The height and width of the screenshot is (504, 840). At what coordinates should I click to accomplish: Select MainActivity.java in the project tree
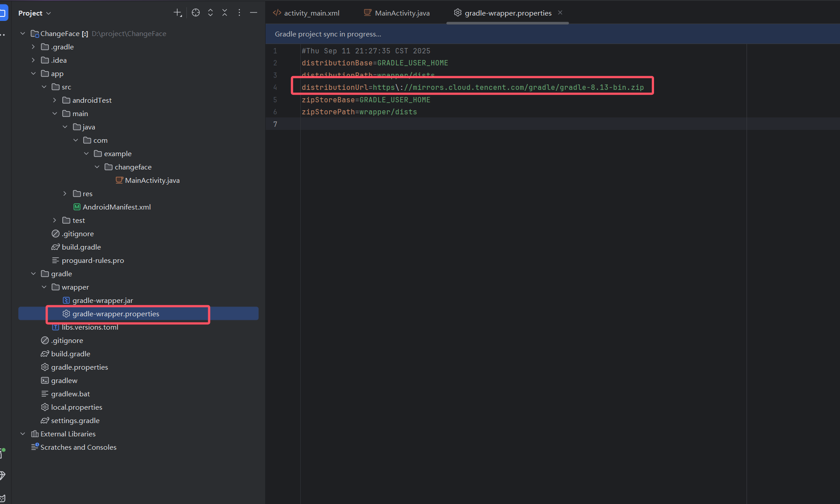(152, 180)
